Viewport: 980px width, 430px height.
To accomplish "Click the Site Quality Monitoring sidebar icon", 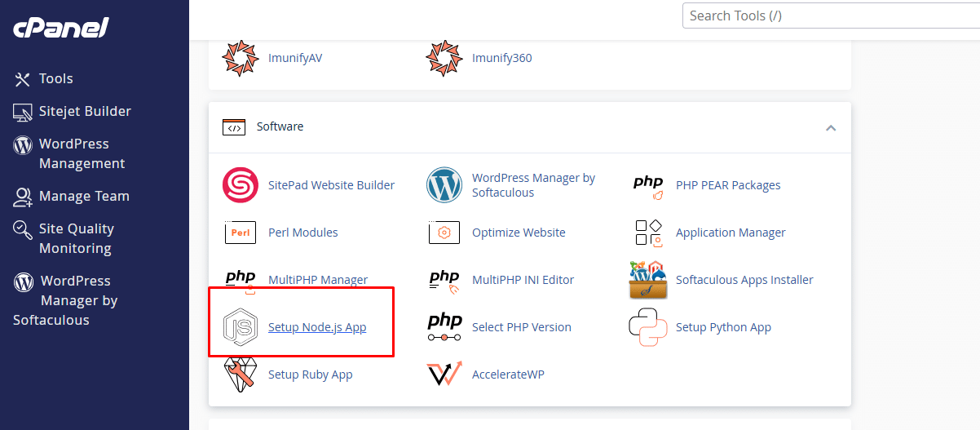I will [23, 230].
